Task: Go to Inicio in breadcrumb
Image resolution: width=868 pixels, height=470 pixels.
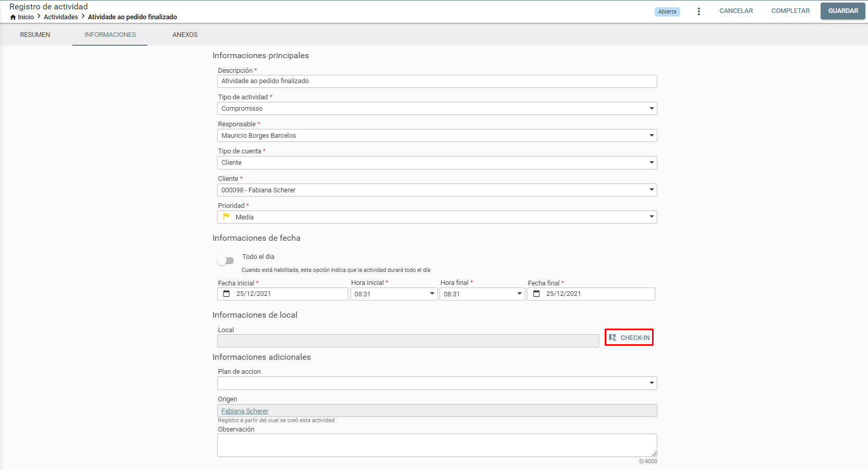Action: [26, 17]
